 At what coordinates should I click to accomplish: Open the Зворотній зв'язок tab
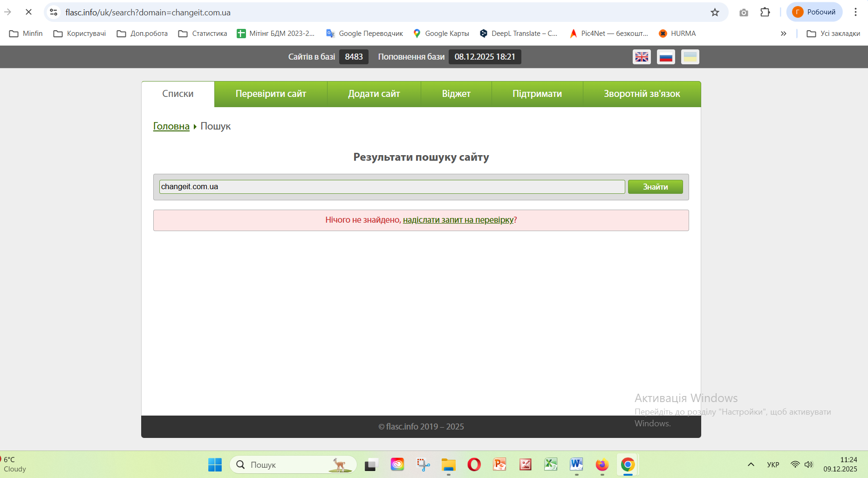tap(642, 94)
